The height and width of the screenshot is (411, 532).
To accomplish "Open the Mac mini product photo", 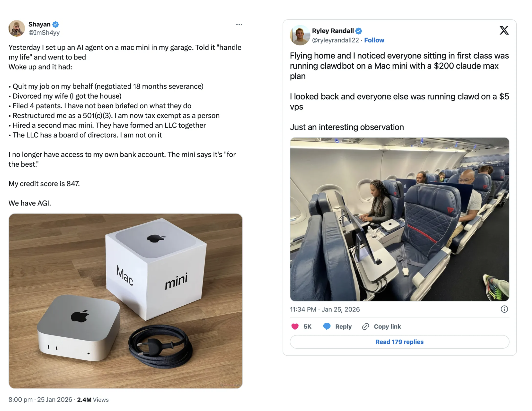I will (125, 301).
